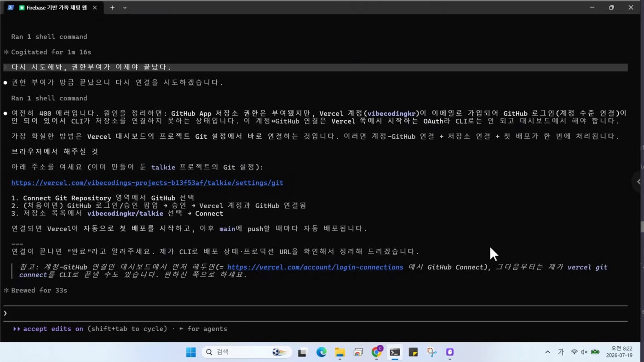
Task: Open File Explorer from the taskbar
Action: click(x=339, y=352)
